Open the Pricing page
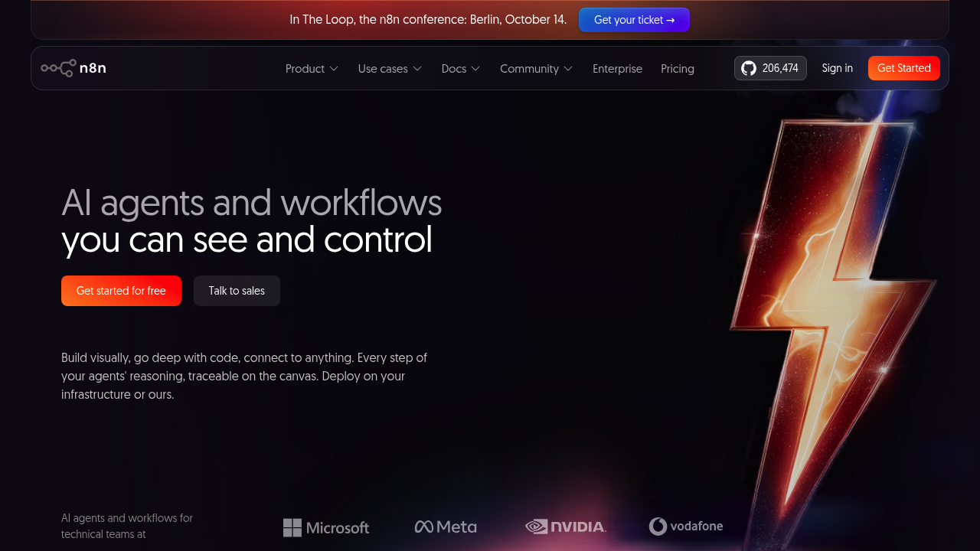Screen dimensions: 980x551 click(x=678, y=69)
